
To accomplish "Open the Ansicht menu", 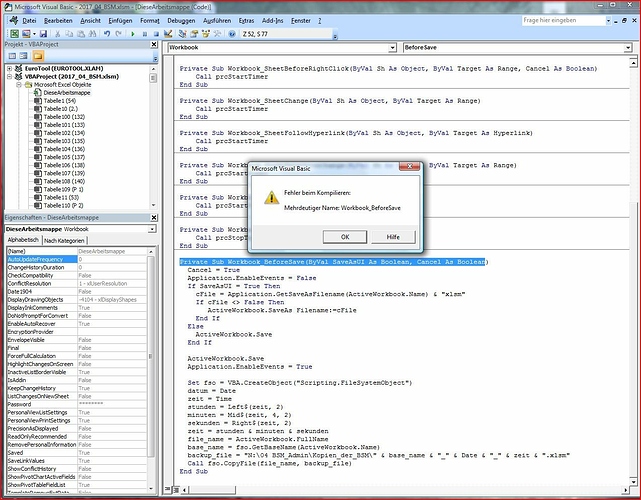I will [x=90, y=20].
